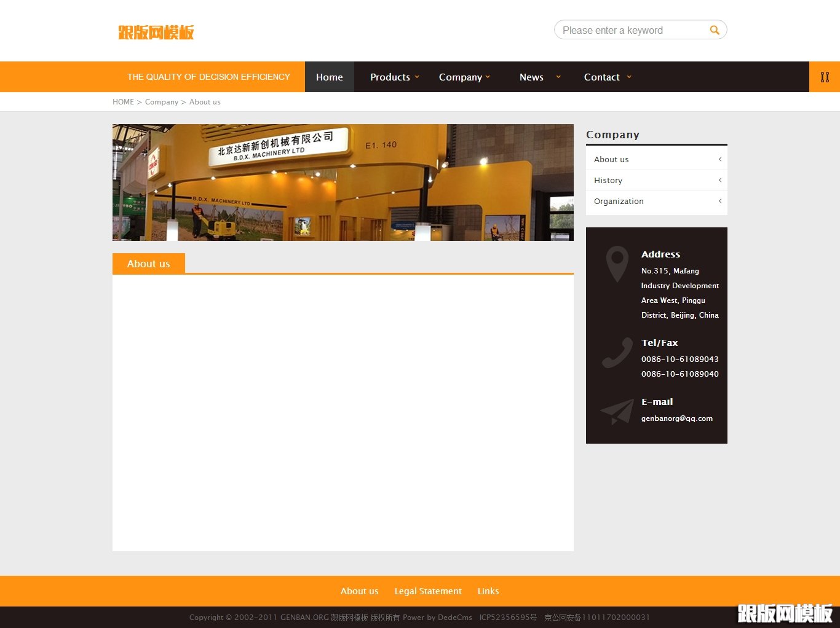Click the fax number 0086-10-61089040
The height and width of the screenshot is (628, 840).
[x=680, y=374]
